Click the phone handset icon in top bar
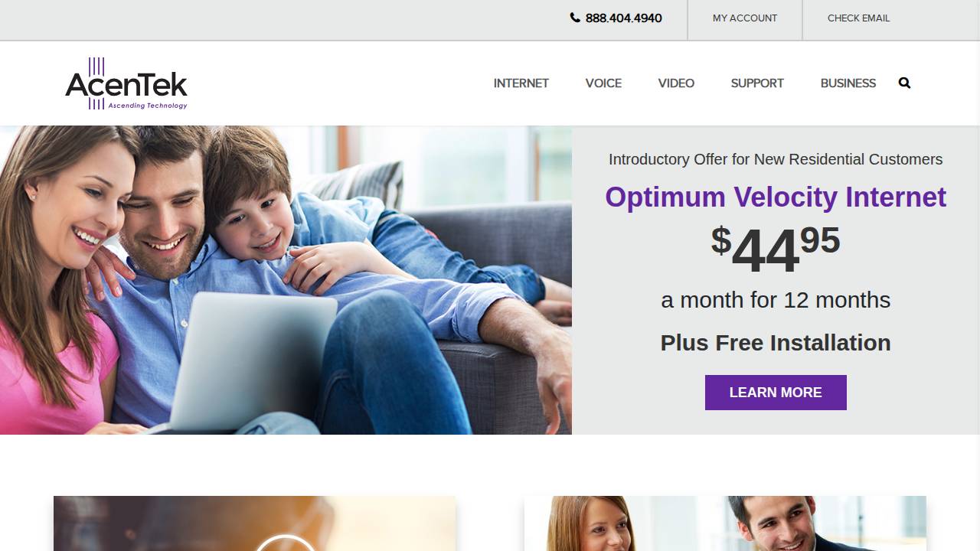This screenshot has height=551, width=980. coord(575,18)
